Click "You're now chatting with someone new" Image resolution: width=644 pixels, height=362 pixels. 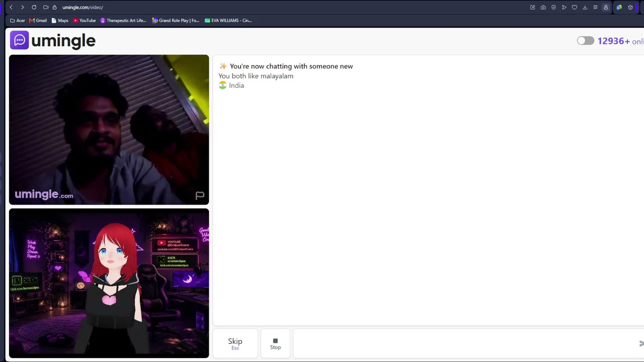tap(291, 66)
